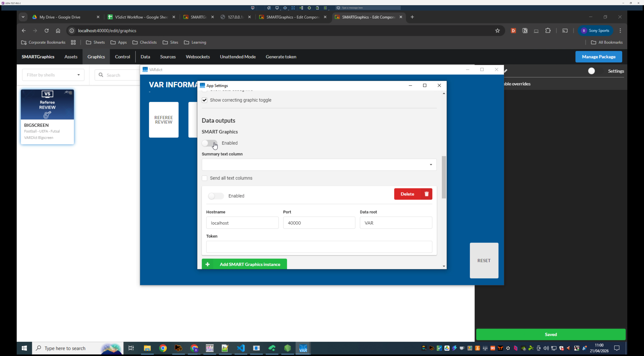The height and width of the screenshot is (356, 644).
Task: Open the Summary text column dropdown
Action: click(319, 164)
